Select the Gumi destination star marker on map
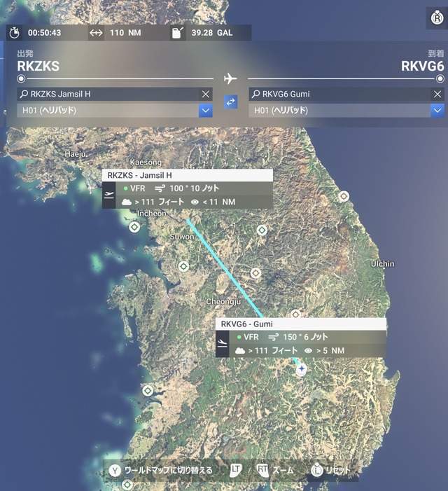This screenshot has width=448, height=491. 302,369
